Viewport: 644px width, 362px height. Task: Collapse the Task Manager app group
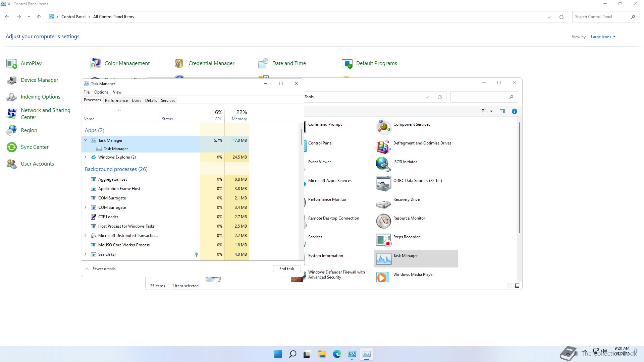pos(85,140)
